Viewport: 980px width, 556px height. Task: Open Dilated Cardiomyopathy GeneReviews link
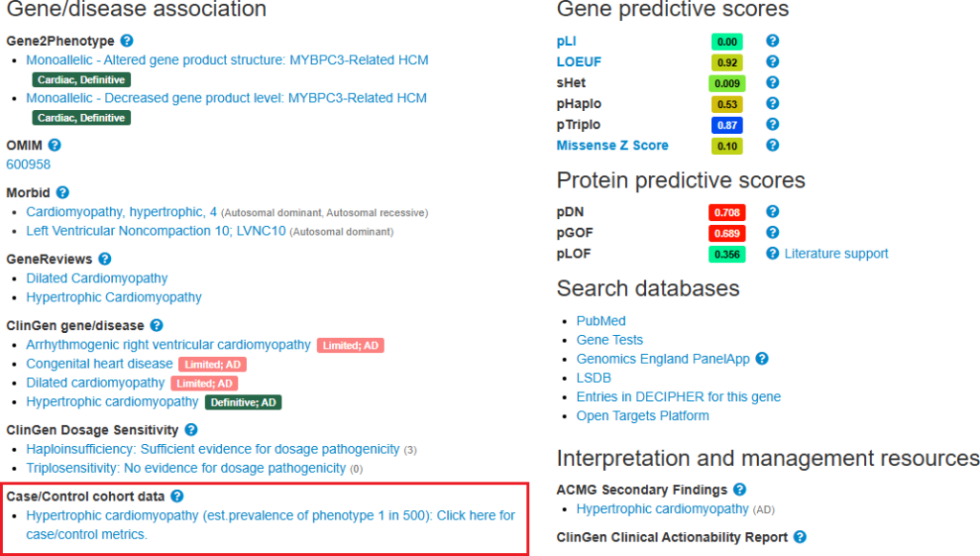pyautogui.click(x=97, y=278)
